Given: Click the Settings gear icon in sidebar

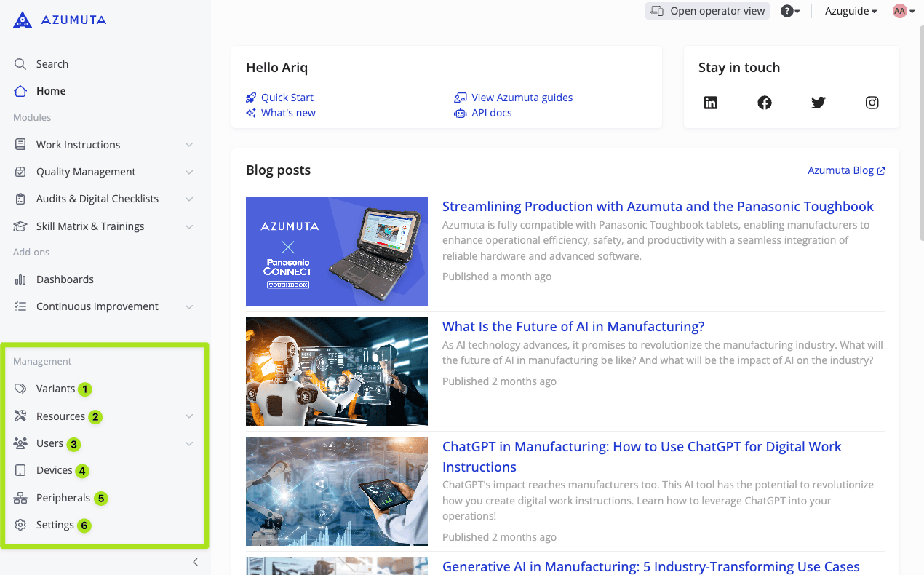Looking at the screenshot, I should pyautogui.click(x=20, y=525).
